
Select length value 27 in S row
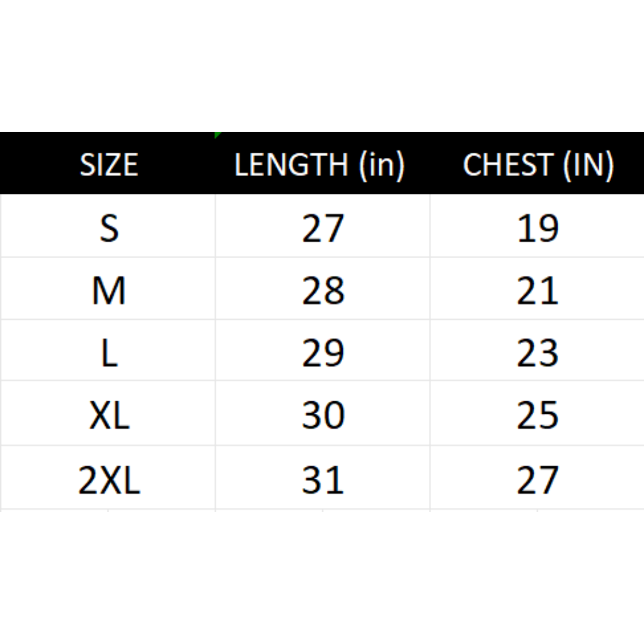point(323,228)
